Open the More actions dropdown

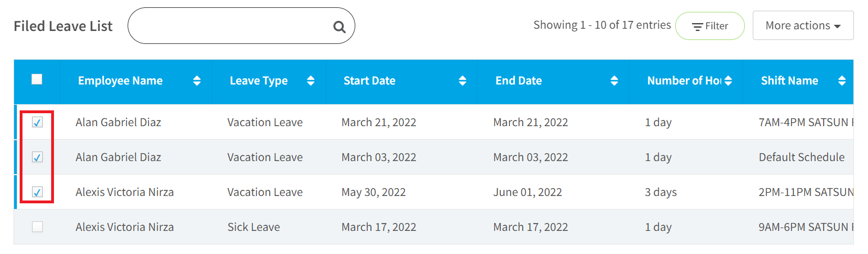click(803, 25)
